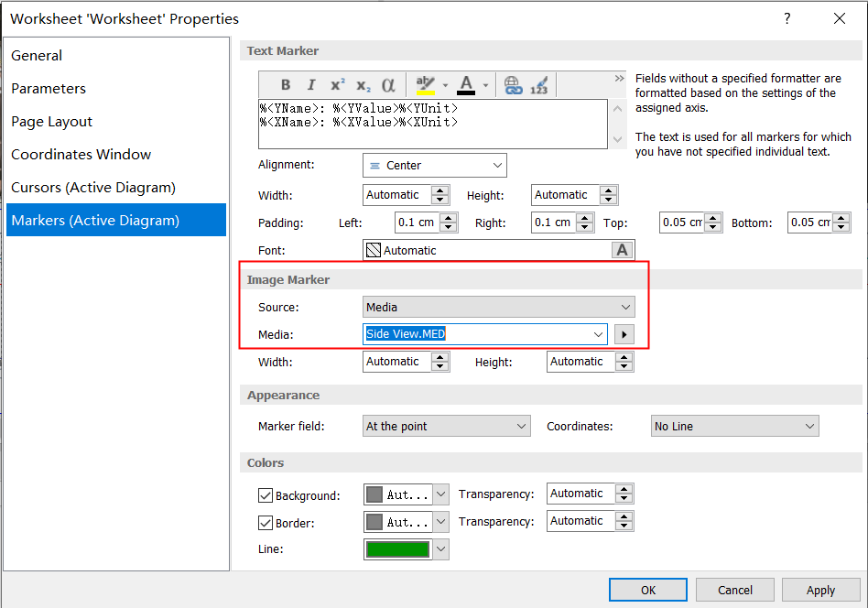
Task: Increase text marker Width spinner
Action: pos(440,190)
